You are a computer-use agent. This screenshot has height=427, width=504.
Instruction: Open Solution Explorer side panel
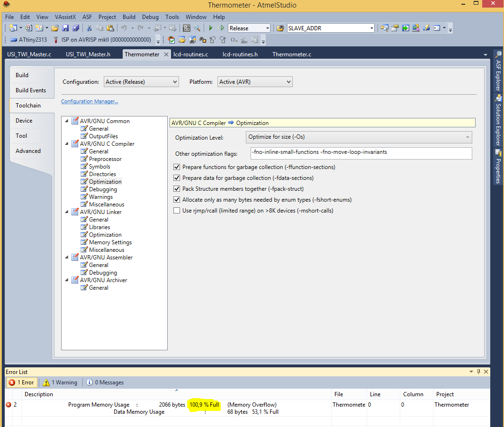click(498, 120)
